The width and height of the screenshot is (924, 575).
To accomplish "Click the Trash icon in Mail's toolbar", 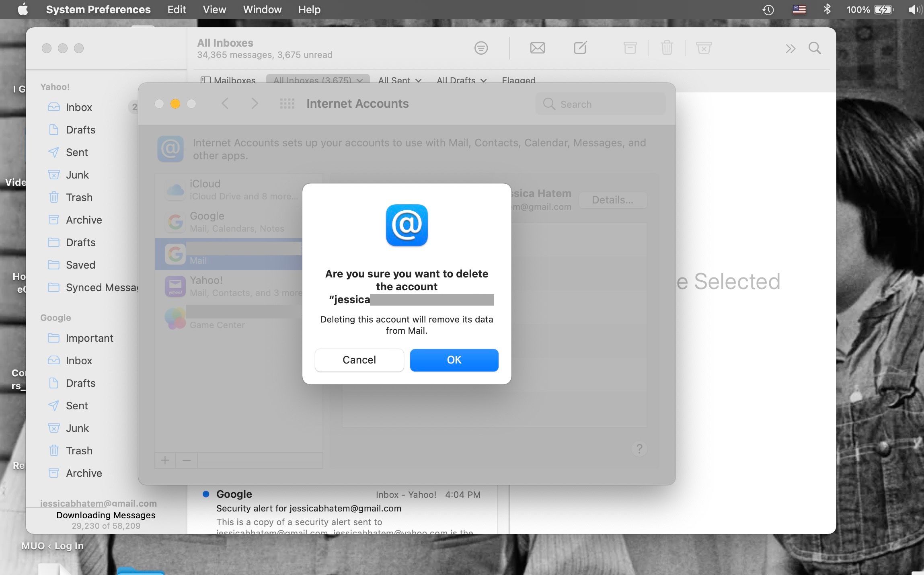I will pyautogui.click(x=667, y=48).
